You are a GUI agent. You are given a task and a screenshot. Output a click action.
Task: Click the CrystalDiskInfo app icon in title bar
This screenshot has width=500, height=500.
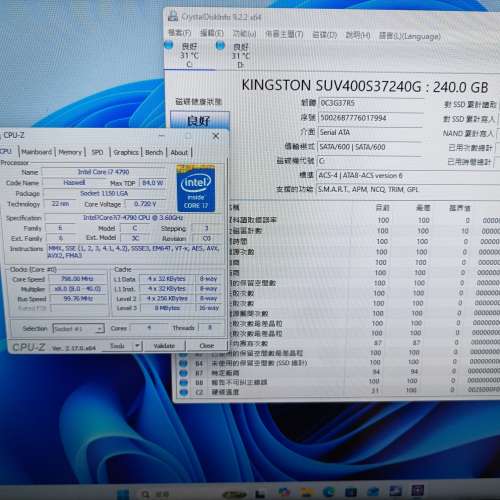173,16
